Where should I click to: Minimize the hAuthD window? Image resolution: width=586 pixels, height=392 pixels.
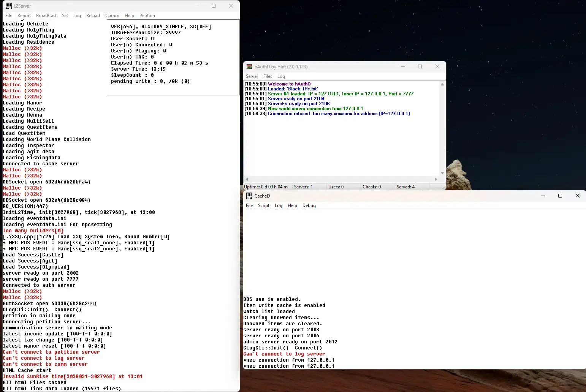coord(403,66)
